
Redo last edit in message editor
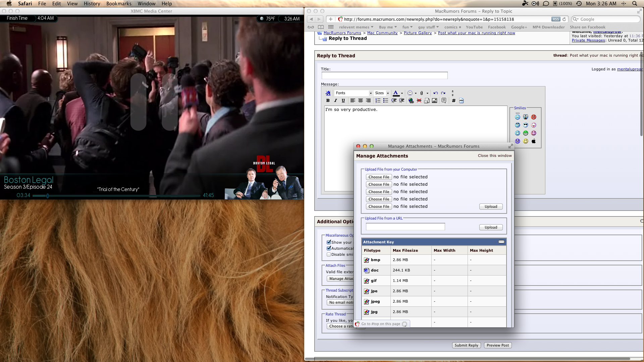pyautogui.click(x=443, y=93)
